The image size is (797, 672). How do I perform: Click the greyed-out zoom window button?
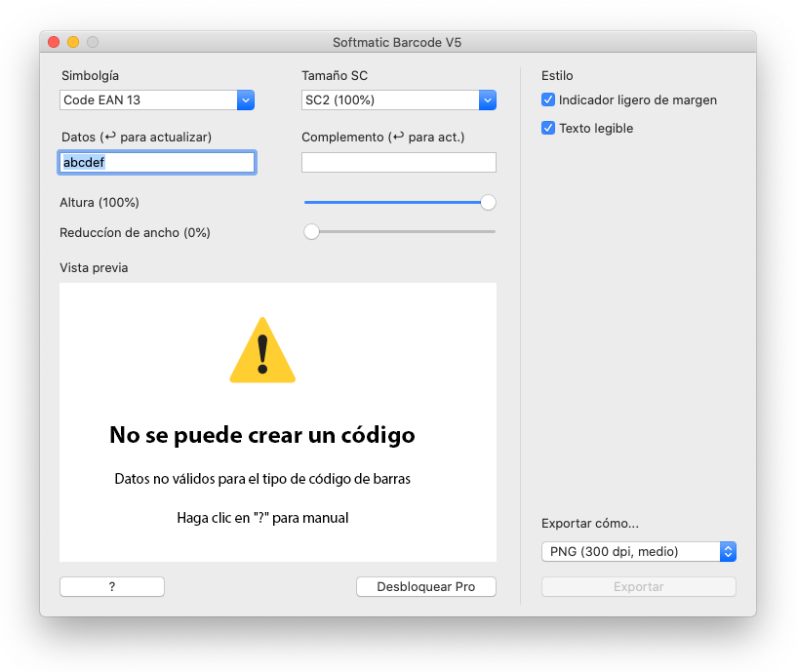tap(93, 42)
